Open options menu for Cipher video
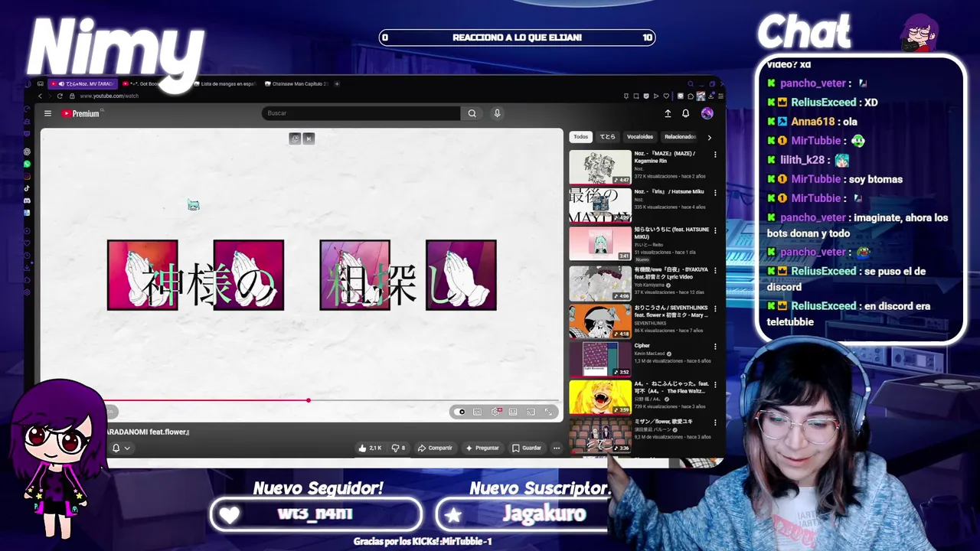Screen dimensions: 980x551 coord(715,347)
